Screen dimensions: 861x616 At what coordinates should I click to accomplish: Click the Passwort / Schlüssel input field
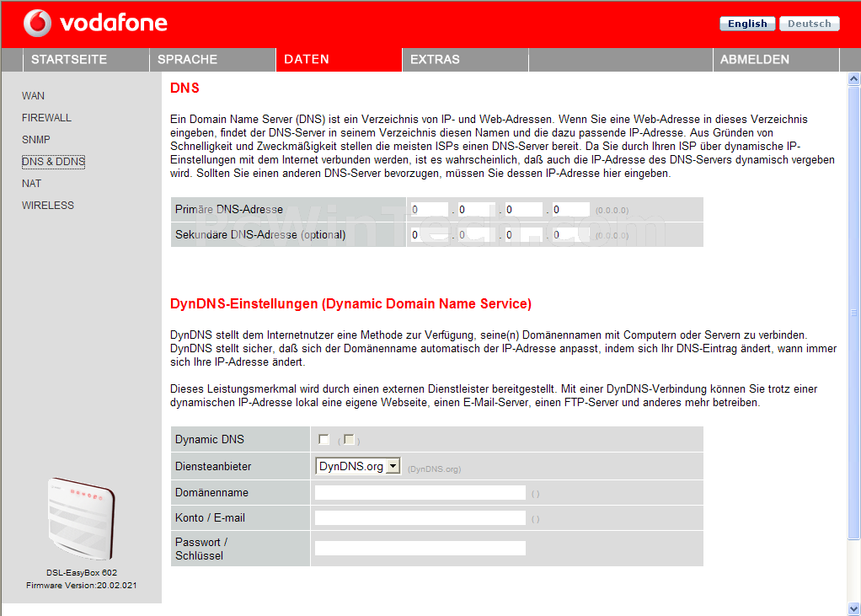tap(420, 548)
